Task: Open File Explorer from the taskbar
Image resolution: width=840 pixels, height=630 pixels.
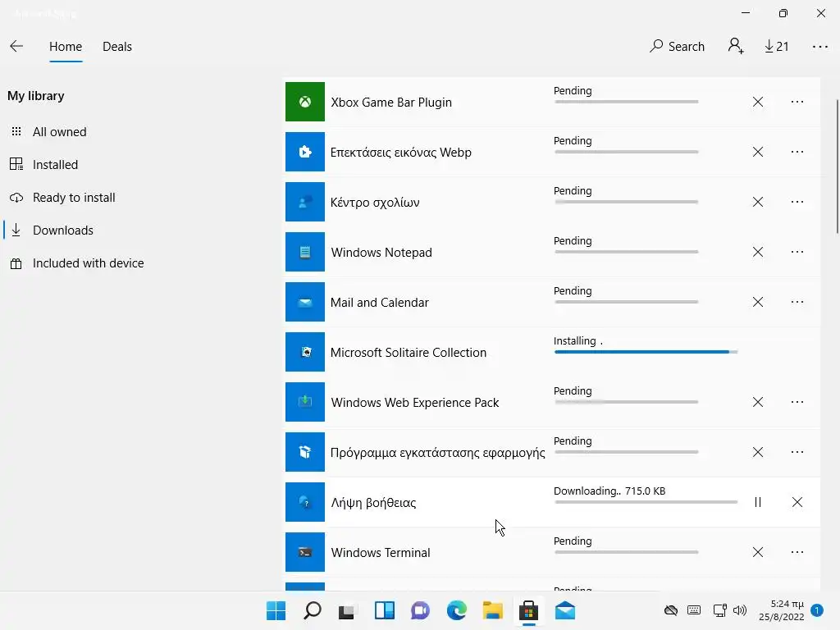Action: click(492, 610)
